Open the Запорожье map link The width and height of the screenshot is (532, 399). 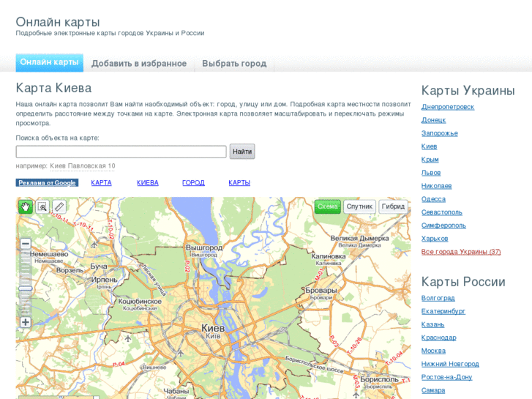[439, 133]
